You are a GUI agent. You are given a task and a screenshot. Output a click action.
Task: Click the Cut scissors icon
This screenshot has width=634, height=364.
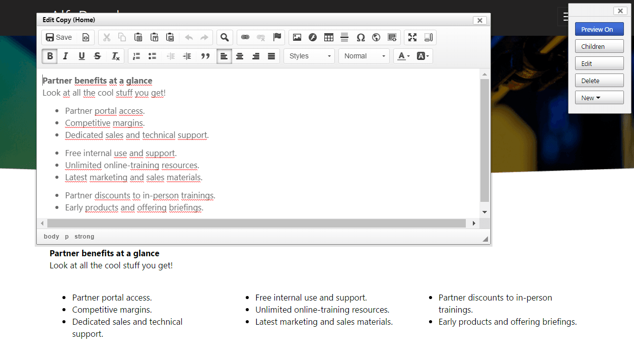point(107,37)
